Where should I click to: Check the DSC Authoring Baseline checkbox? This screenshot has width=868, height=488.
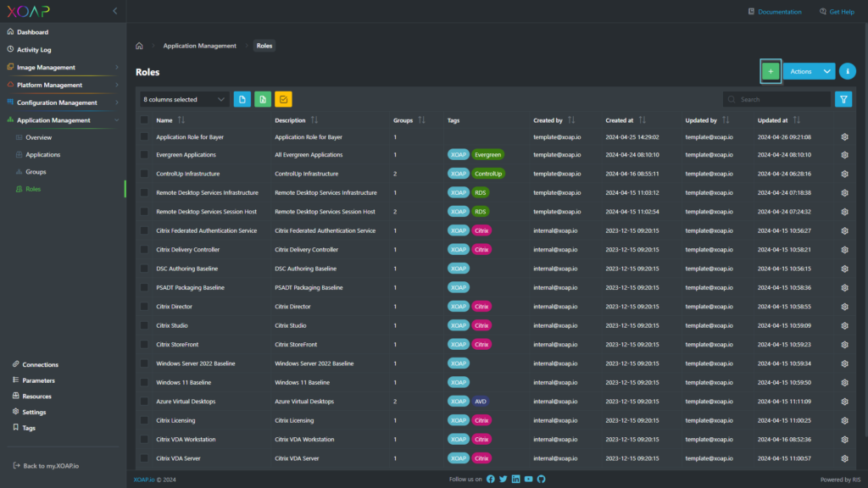(144, 269)
